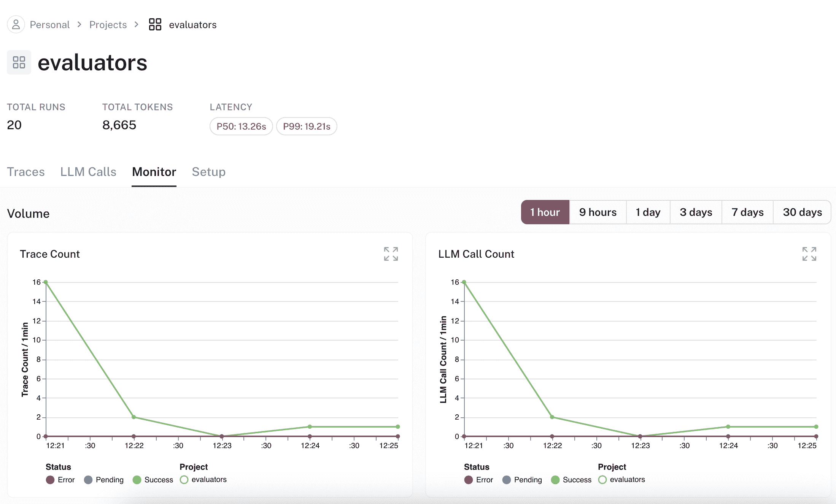The height and width of the screenshot is (504, 836).
Task: Toggle evaluators project series in LLM Call Count legend
Action: (602, 480)
